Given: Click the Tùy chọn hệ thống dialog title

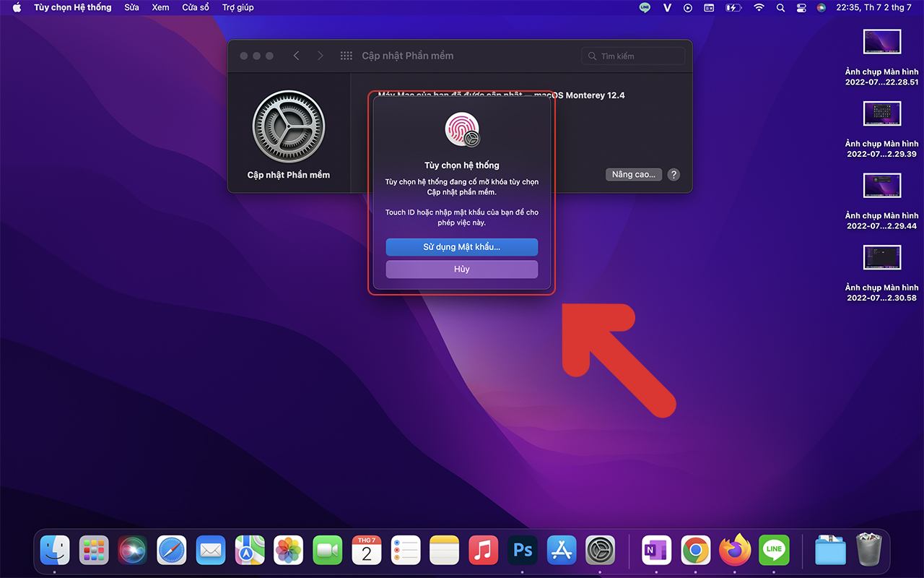Looking at the screenshot, I should [x=462, y=165].
